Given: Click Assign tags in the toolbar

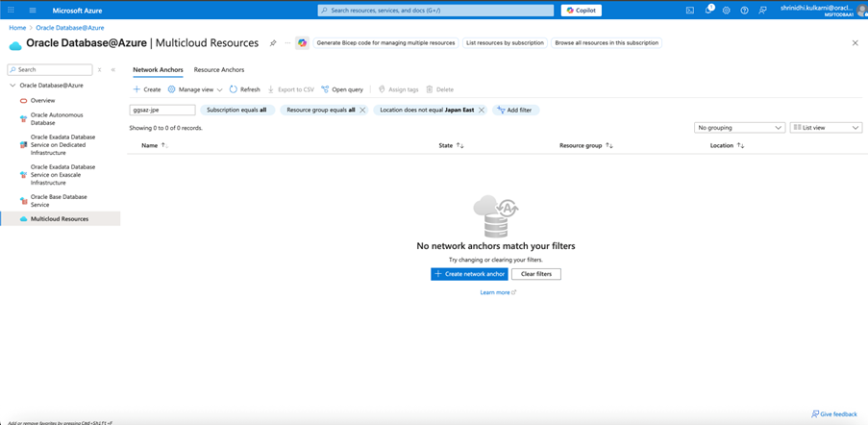Looking at the screenshot, I should 398,89.
